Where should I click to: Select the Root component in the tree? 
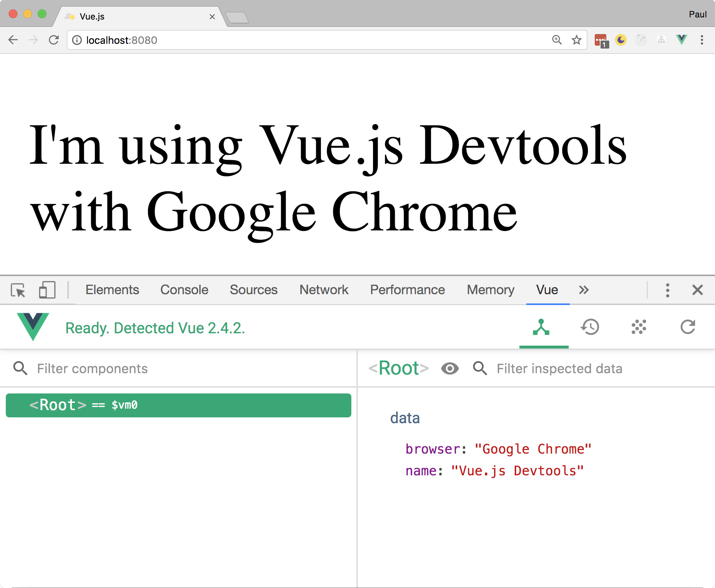(x=83, y=405)
